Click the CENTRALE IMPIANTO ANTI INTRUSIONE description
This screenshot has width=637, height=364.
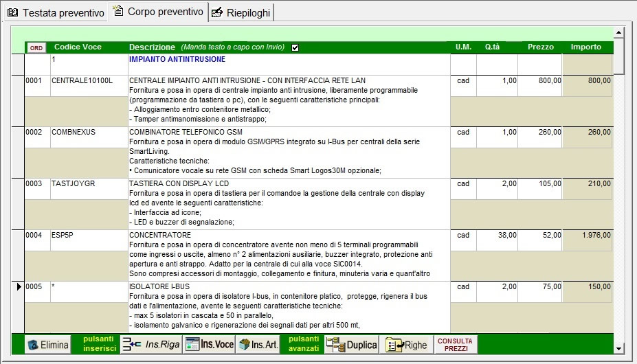[289, 100]
